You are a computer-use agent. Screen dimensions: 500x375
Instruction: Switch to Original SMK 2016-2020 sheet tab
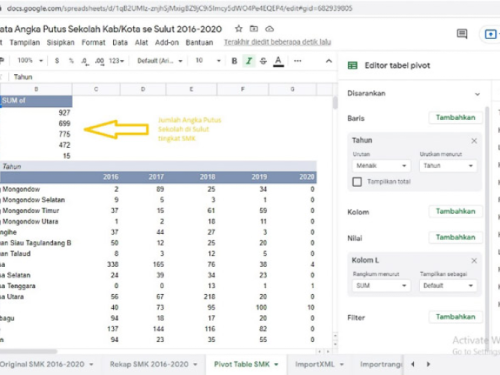point(46,364)
